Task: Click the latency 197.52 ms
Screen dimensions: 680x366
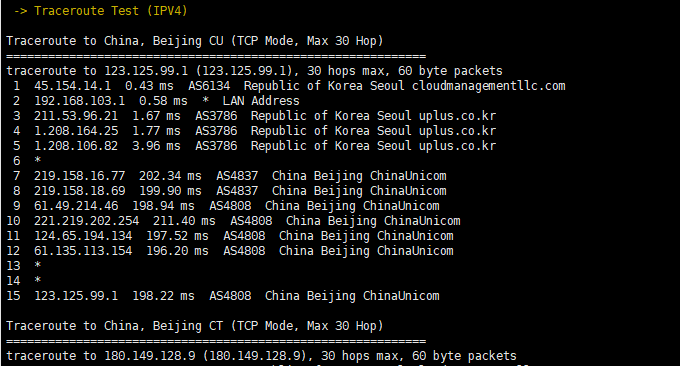Action: [177, 236]
